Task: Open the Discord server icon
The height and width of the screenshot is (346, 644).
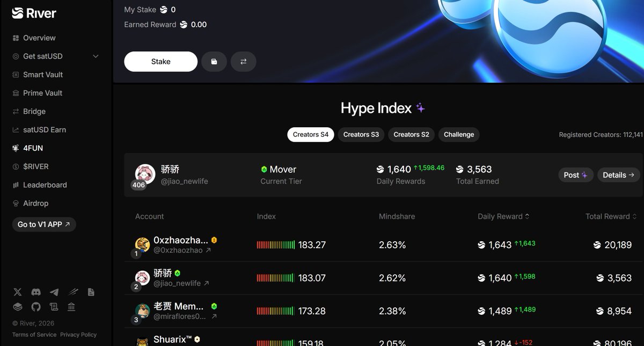Action: coord(36,292)
